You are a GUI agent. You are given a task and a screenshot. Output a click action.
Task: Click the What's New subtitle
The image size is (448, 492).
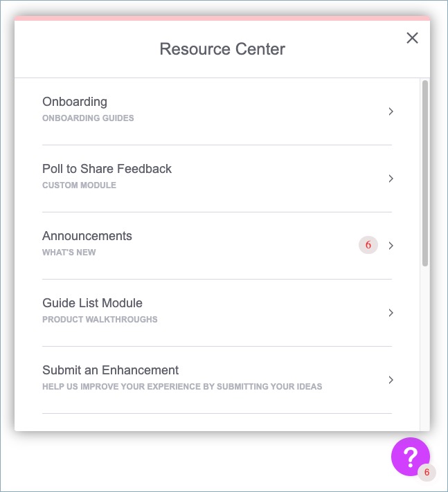[69, 253]
